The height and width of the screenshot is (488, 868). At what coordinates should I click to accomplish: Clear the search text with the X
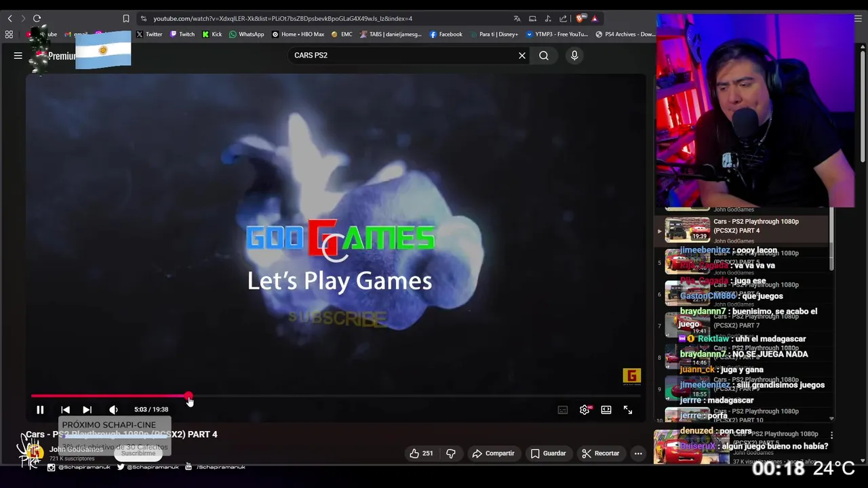522,56
